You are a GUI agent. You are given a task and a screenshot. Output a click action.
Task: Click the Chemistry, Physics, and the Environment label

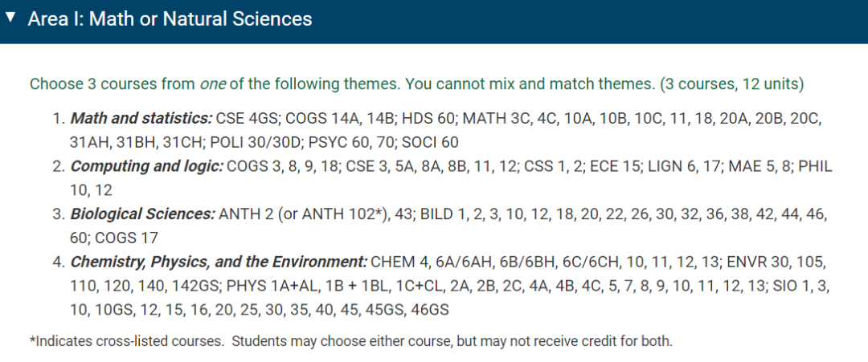[x=219, y=262]
